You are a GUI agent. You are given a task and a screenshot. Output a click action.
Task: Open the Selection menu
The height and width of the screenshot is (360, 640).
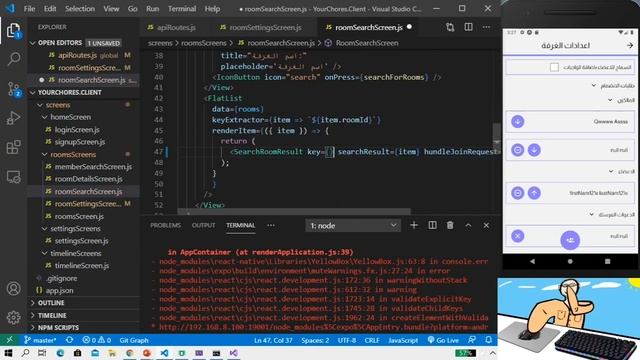click(x=80, y=9)
